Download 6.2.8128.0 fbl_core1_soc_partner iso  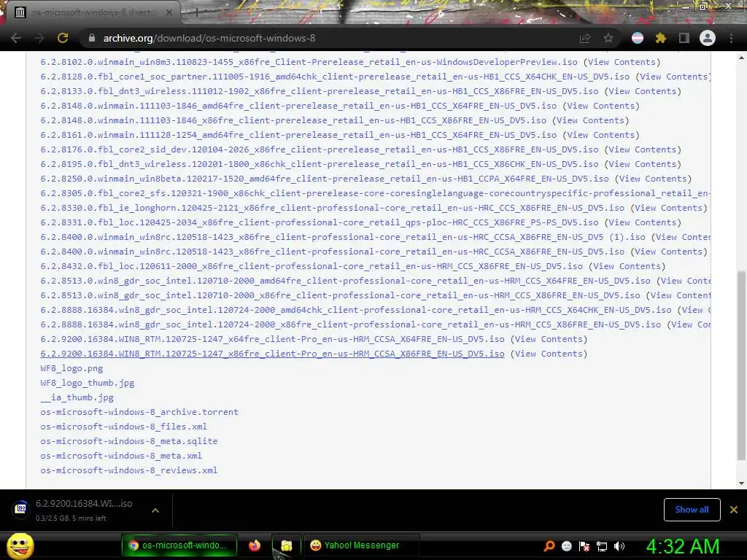point(335,77)
